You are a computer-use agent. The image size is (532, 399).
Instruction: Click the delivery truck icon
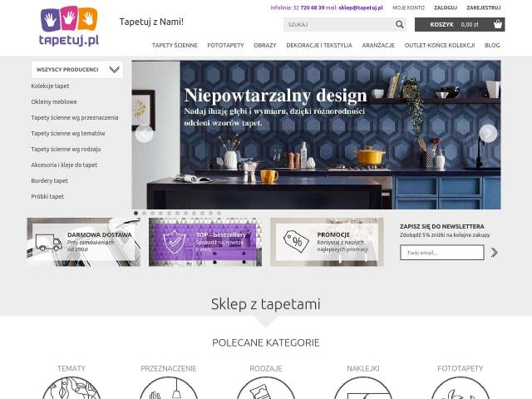(48, 243)
